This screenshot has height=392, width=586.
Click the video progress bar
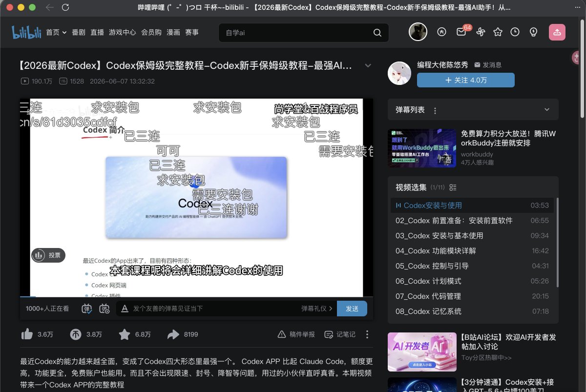click(x=196, y=296)
